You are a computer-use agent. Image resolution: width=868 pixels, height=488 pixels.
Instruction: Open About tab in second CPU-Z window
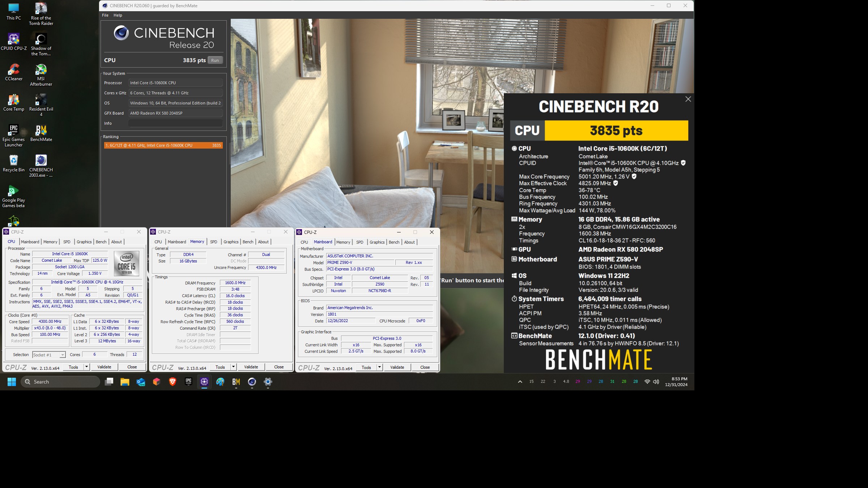tap(263, 242)
